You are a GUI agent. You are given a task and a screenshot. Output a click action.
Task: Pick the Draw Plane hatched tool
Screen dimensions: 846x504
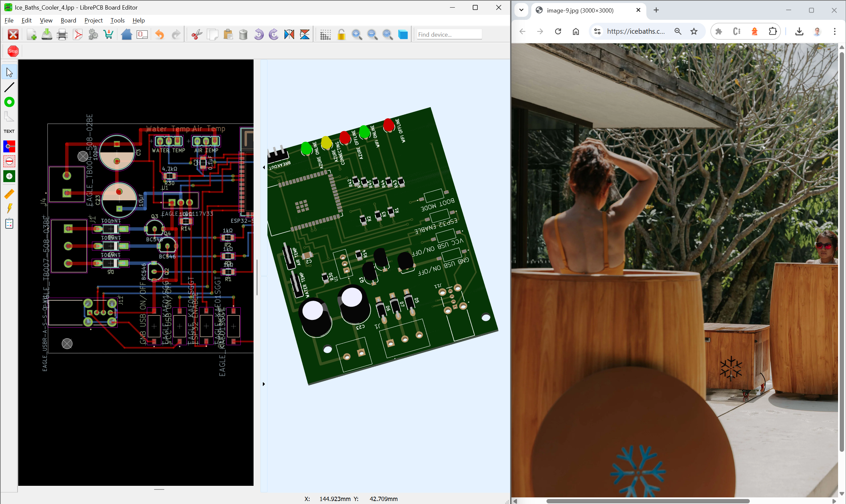click(x=9, y=161)
